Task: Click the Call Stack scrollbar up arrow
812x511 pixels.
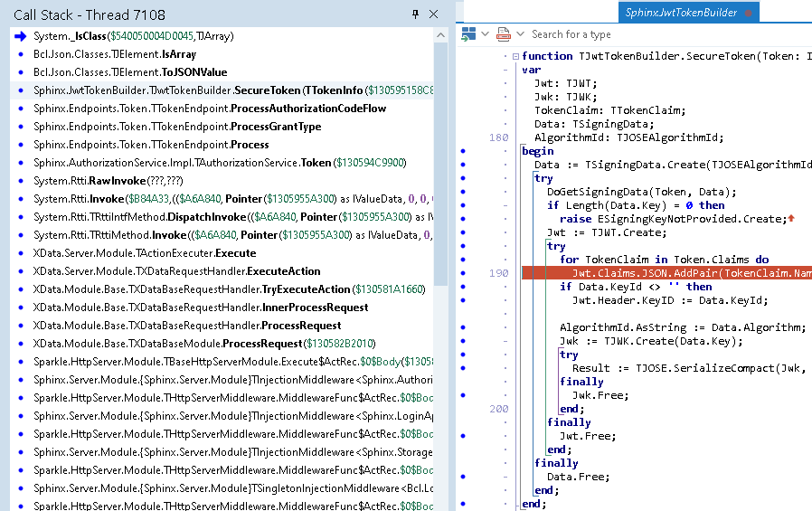Action: [440, 35]
